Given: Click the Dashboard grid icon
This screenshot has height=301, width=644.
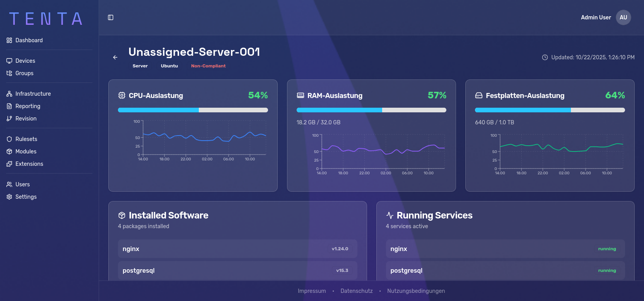Looking at the screenshot, I should pos(9,40).
